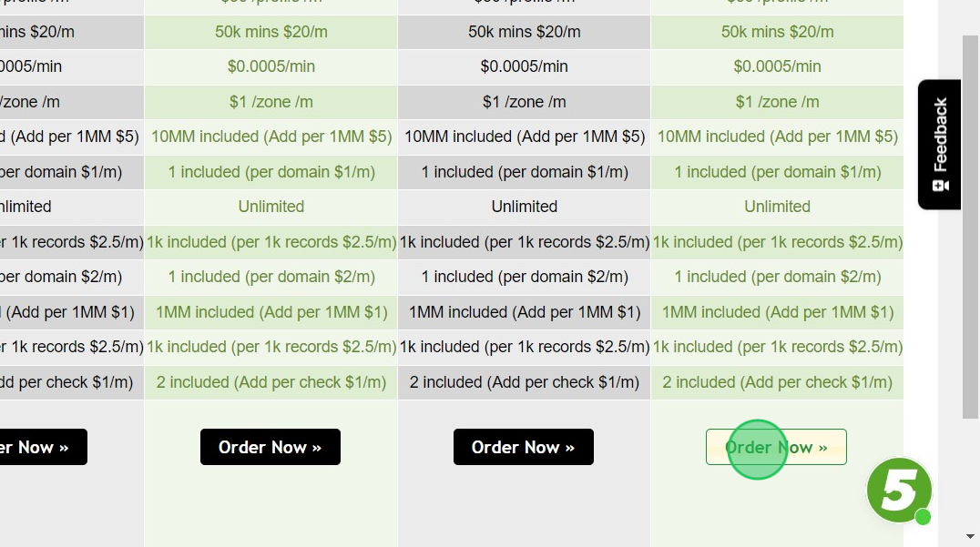Click the highlighted green Order Now button
980x547 pixels.
click(776, 447)
